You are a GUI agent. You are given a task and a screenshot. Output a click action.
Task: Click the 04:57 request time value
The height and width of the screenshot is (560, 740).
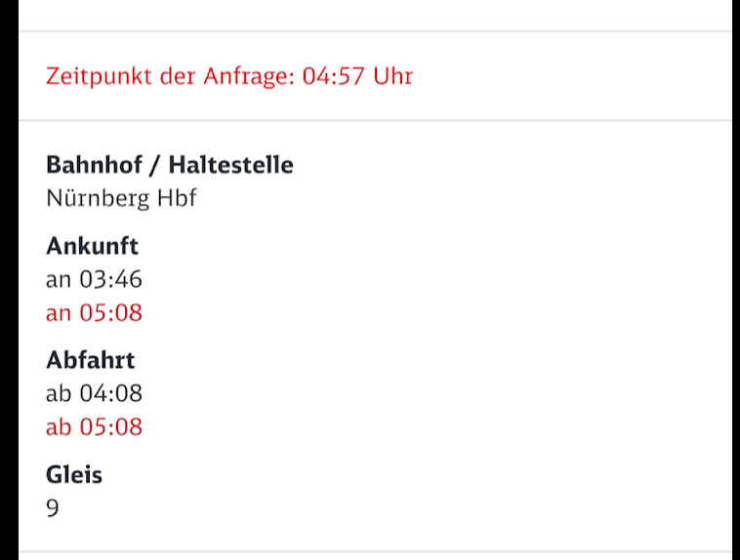click(335, 76)
